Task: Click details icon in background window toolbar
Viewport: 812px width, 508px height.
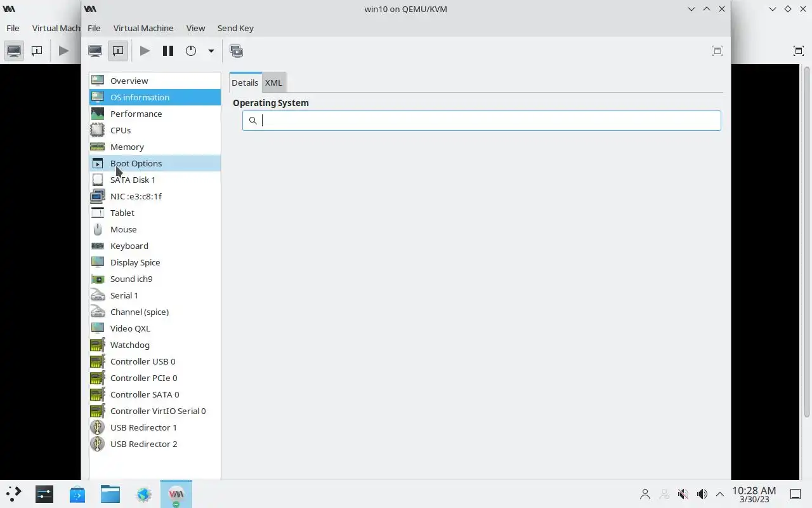Action: [37, 51]
